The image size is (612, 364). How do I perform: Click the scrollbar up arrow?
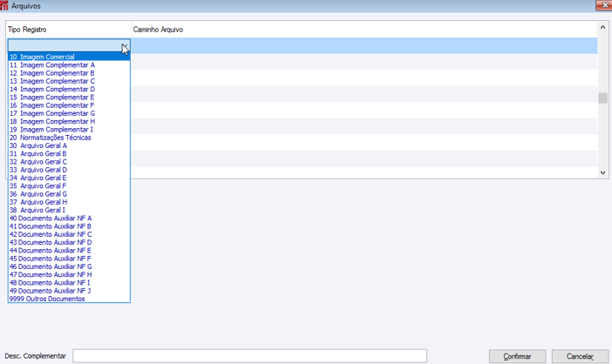602,27
